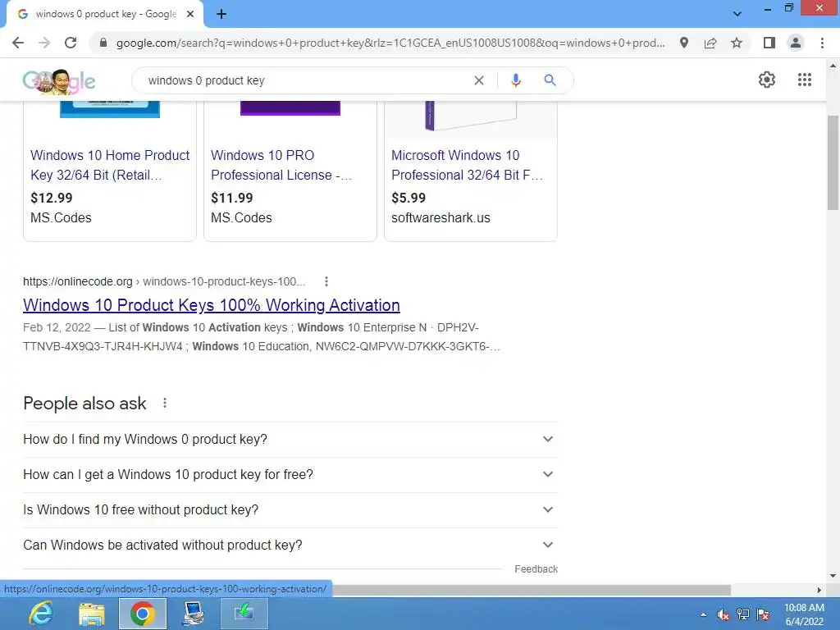840x630 pixels.
Task: Reload the current Google page
Action: (71, 43)
